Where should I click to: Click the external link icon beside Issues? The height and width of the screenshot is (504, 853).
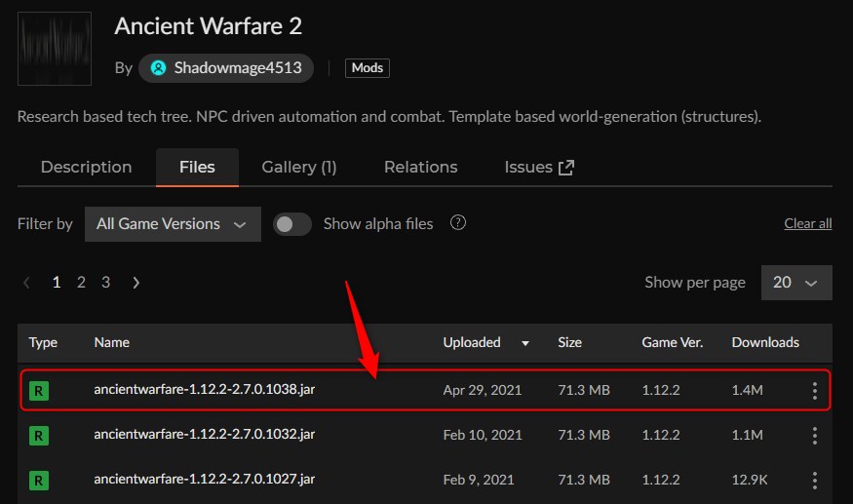[x=566, y=168]
